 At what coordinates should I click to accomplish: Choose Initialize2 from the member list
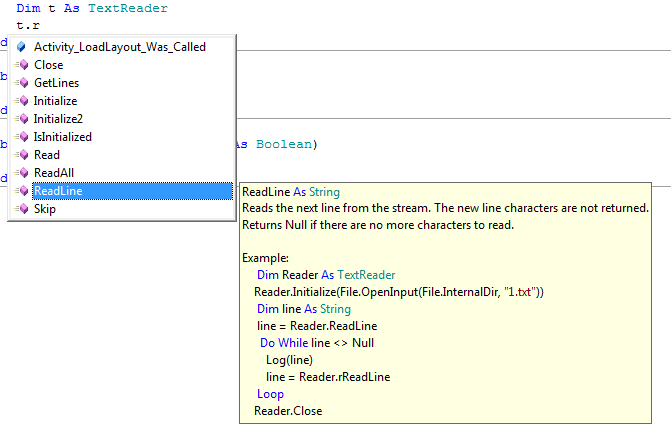click(x=58, y=118)
